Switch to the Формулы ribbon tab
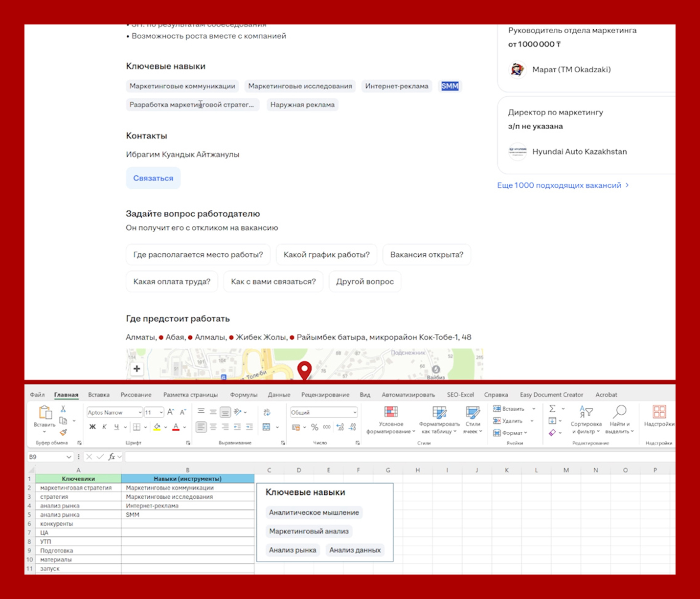The image size is (700, 599). coord(244,395)
